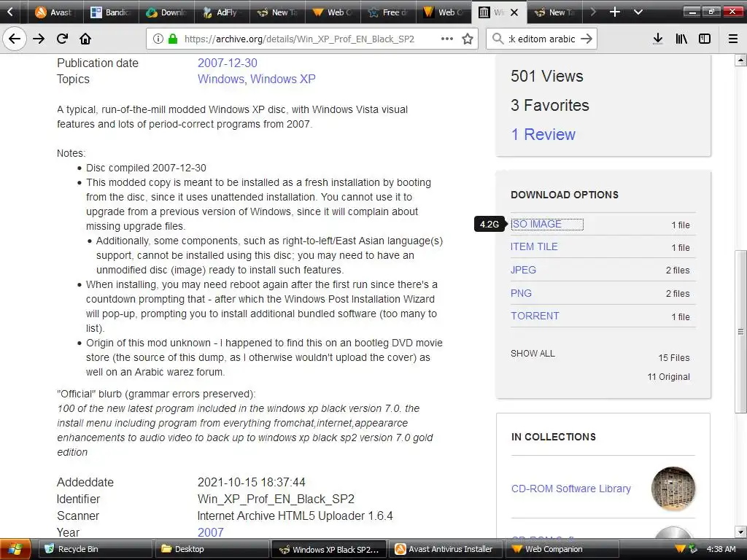Click SHOW ALL files link
This screenshot has height=560, width=747.
click(533, 354)
